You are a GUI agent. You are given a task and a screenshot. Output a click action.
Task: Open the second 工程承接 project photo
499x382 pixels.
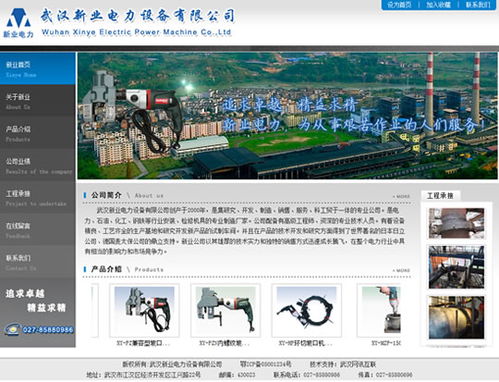(x=456, y=267)
